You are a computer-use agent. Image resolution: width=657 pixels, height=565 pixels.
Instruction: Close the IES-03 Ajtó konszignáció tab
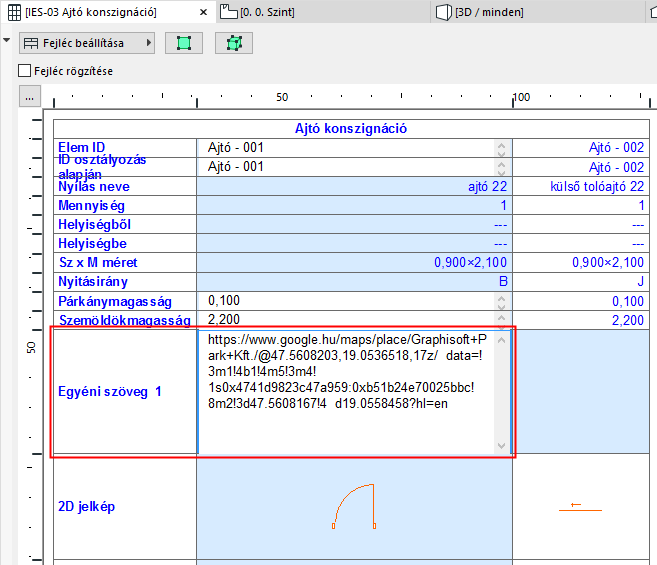(203, 12)
